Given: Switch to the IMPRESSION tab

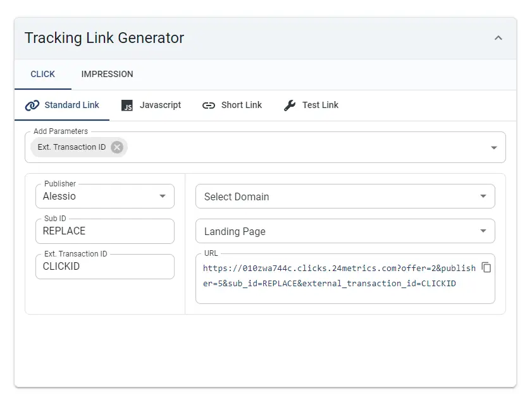Looking at the screenshot, I should [107, 74].
